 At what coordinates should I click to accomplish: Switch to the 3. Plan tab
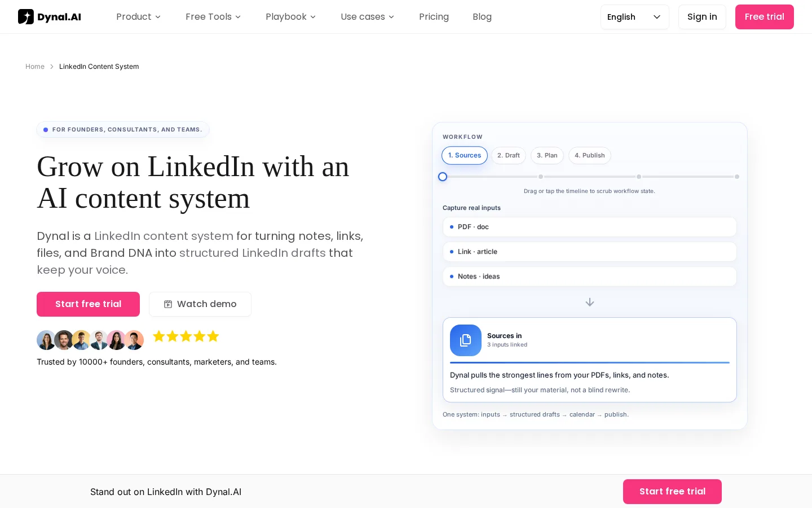(547, 156)
